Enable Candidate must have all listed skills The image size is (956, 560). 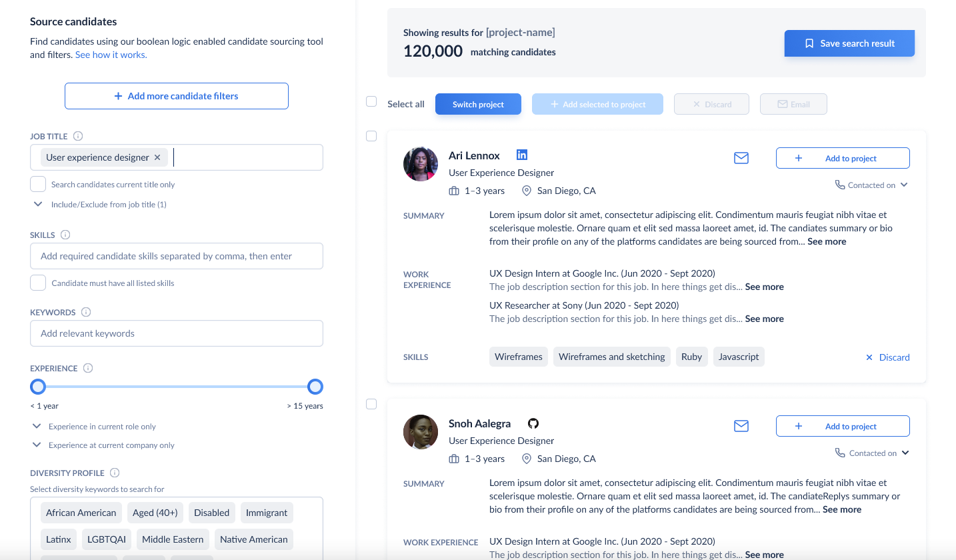(38, 283)
